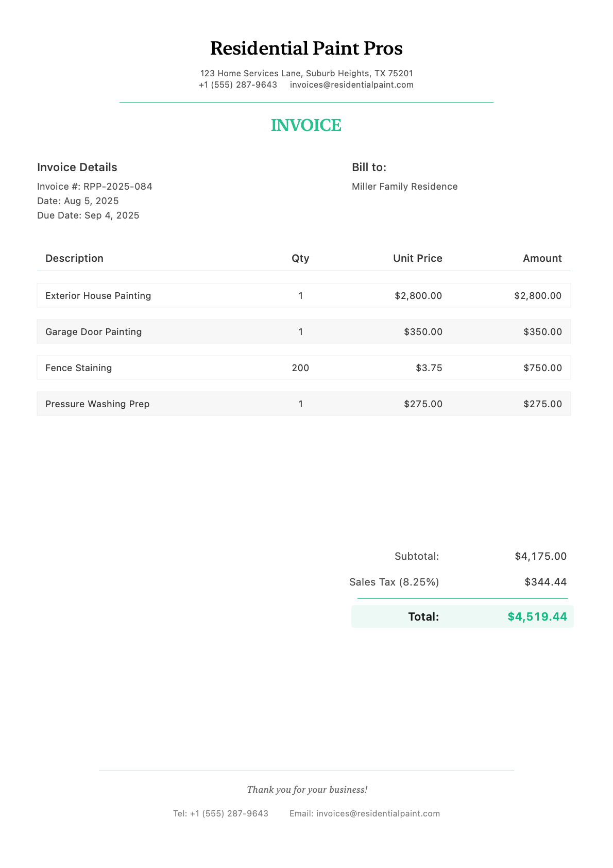613x868 pixels.
Task: Click the subtotal value $4,175.00
Action: click(541, 556)
